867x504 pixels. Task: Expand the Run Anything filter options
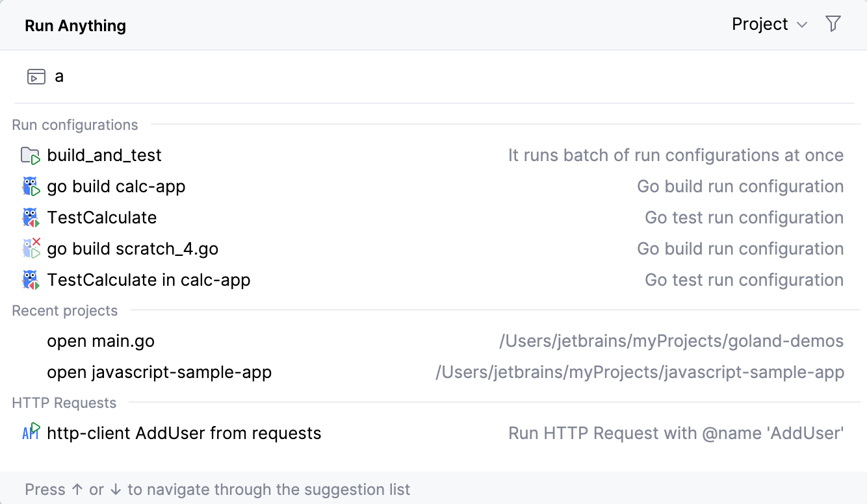coord(833,23)
